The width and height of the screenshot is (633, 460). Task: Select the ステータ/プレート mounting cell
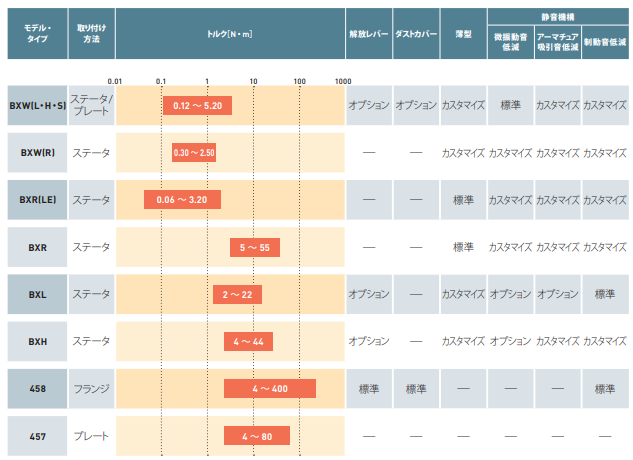point(91,105)
